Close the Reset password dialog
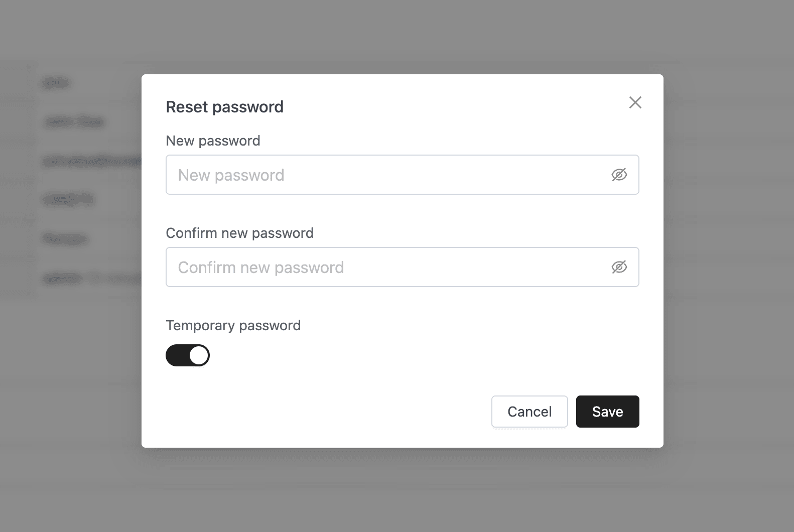Viewport: 794px width, 532px height. coord(635,102)
